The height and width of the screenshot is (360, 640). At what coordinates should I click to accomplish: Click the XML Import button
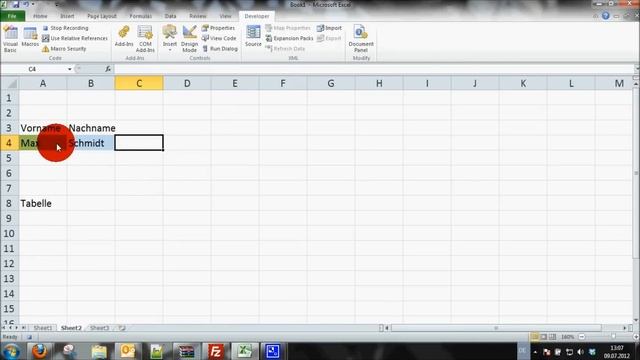point(329,28)
